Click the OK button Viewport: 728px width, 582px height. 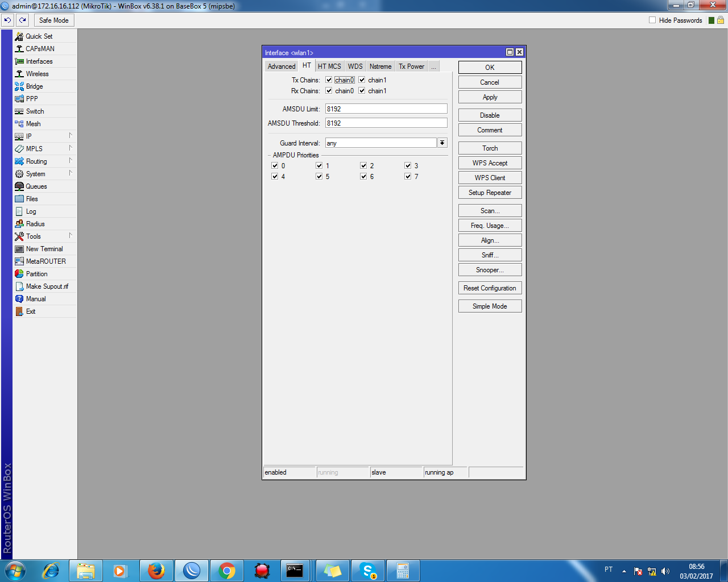(490, 68)
